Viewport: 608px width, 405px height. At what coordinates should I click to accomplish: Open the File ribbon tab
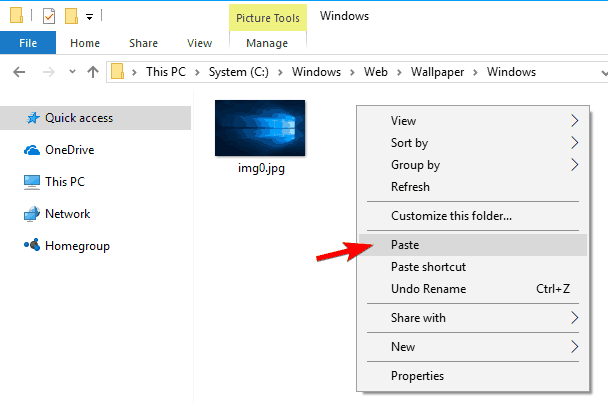point(28,43)
